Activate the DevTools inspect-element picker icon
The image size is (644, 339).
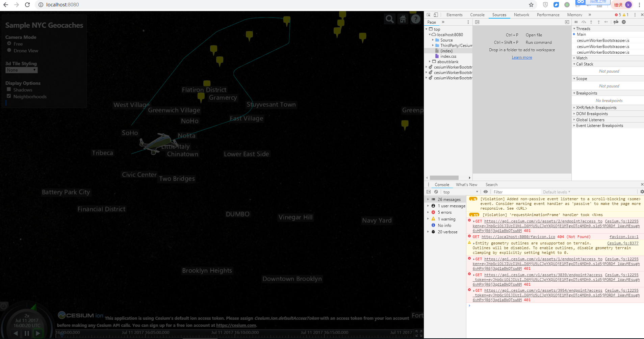(x=429, y=15)
